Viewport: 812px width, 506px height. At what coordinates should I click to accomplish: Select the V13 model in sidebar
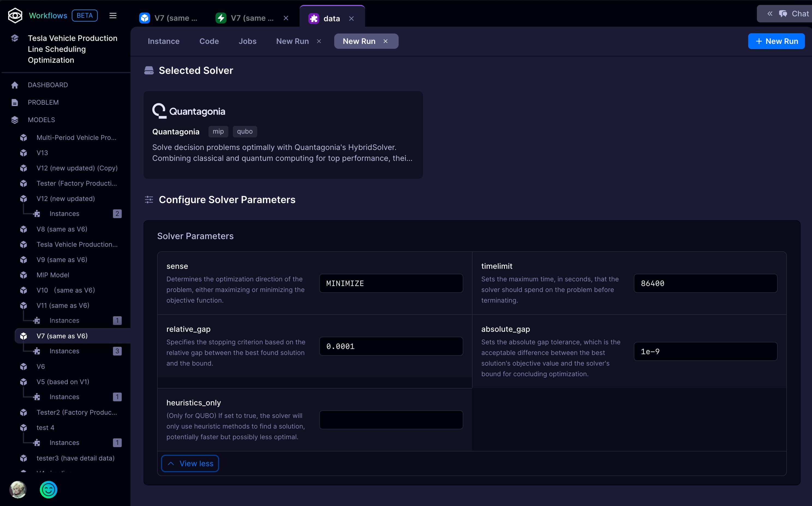[x=42, y=153]
